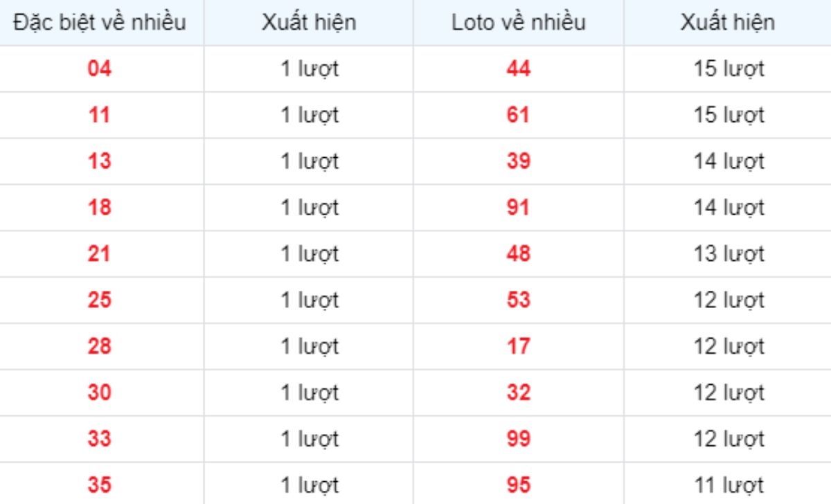Open special number 35 entry
The height and width of the screenshot is (504, 831).
pos(100,485)
